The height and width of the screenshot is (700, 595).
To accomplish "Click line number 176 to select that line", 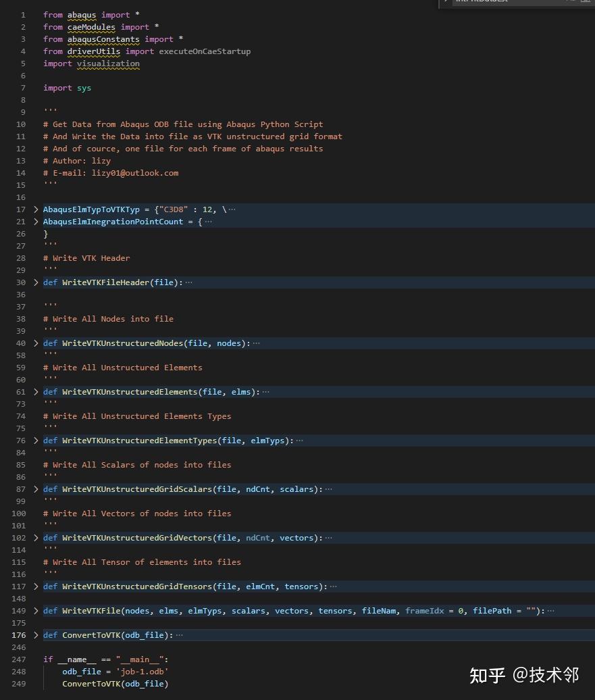I will [x=19, y=635].
